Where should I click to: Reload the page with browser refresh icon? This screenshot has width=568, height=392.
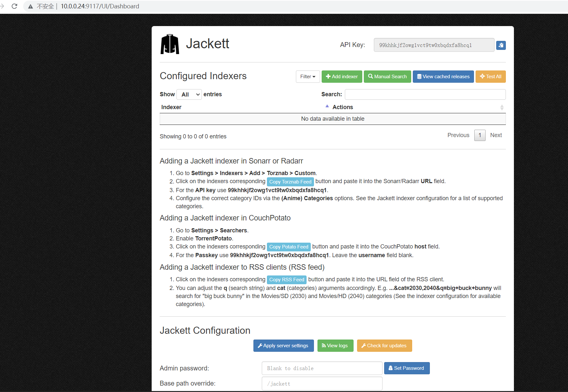coord(14,6)
